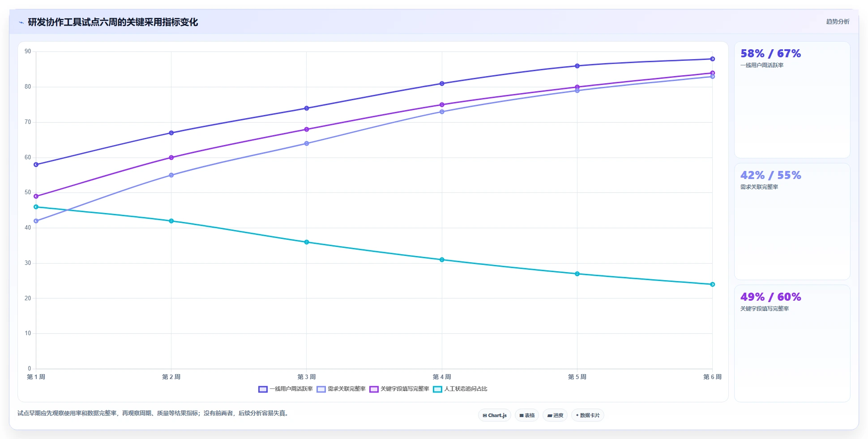868x439 pixels.
Task: Click the 第 4 周 point on the cyan line
Action: click(442, 260)
